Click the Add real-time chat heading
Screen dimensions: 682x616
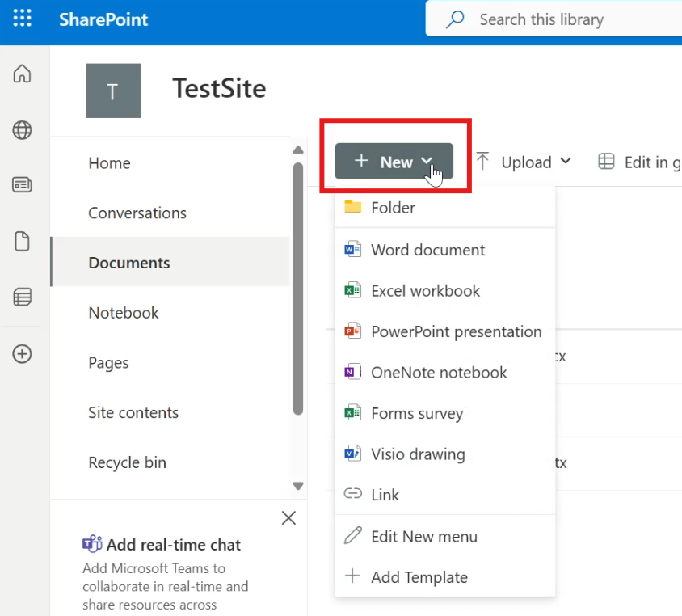[x=174, y=545]
